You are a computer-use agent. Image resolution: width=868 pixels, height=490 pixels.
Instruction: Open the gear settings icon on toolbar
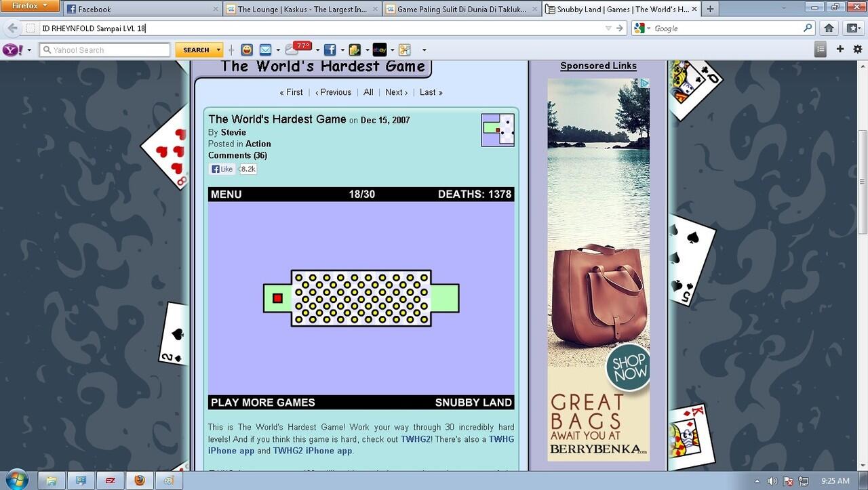(x=858, y=49)
